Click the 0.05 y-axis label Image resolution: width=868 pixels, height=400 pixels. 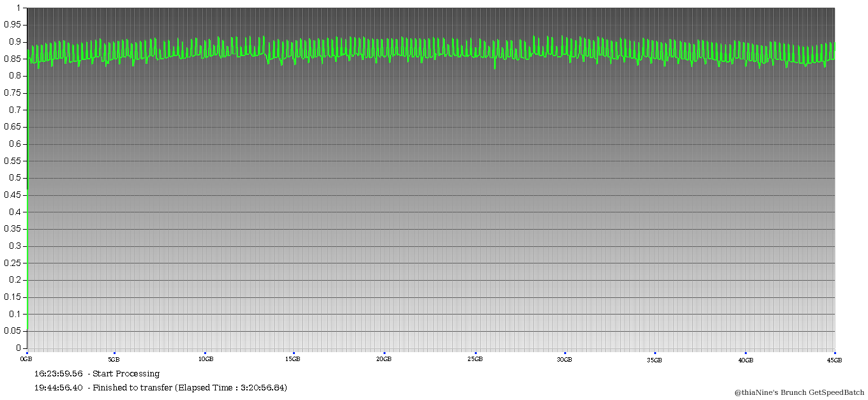(x=12, y=331)
